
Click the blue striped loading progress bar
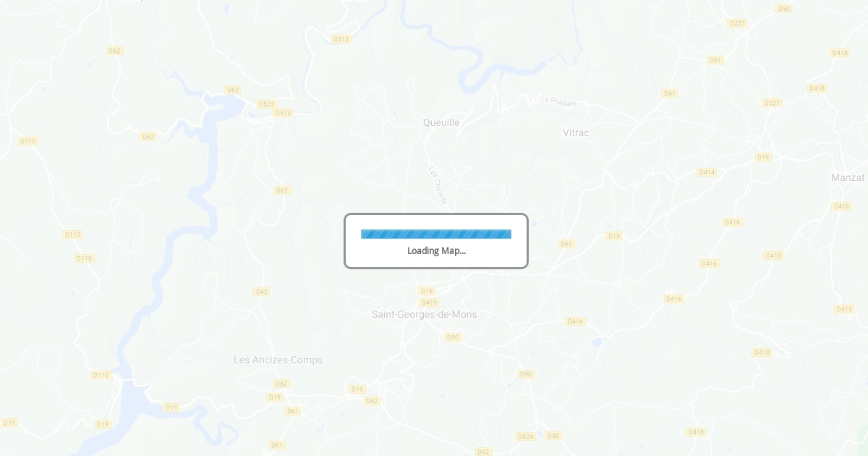point(436,234)
